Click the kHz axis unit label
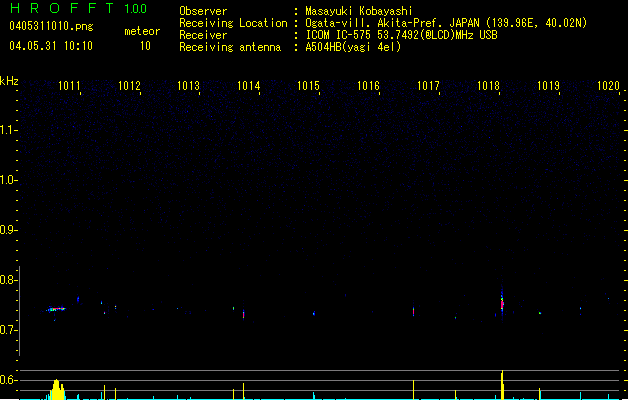 click(9, 81)
